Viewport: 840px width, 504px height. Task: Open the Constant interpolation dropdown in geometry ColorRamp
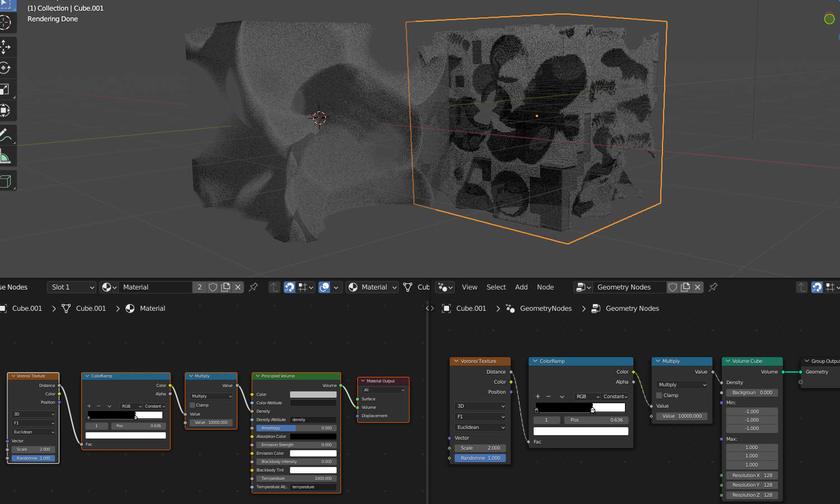pos(615,396)
